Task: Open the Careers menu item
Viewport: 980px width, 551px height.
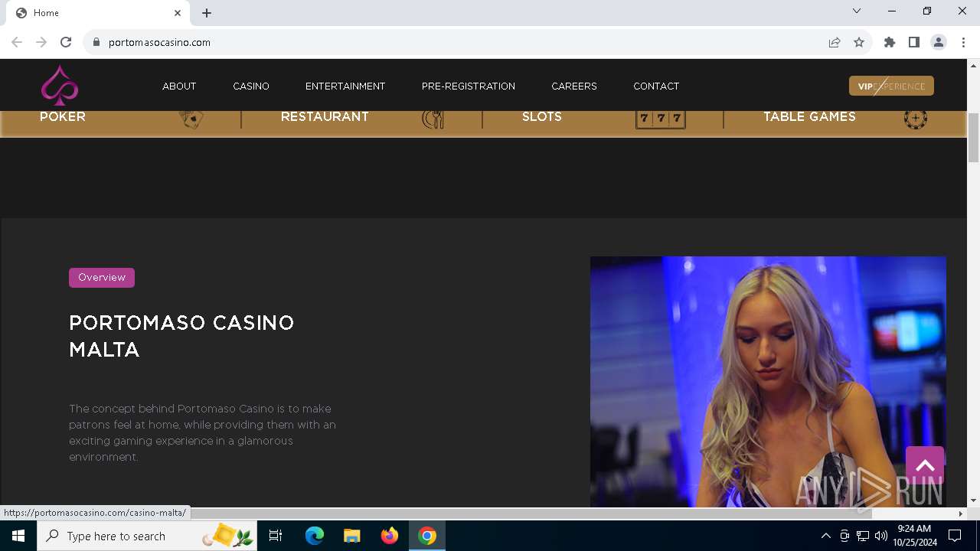Action: (574, 86)
